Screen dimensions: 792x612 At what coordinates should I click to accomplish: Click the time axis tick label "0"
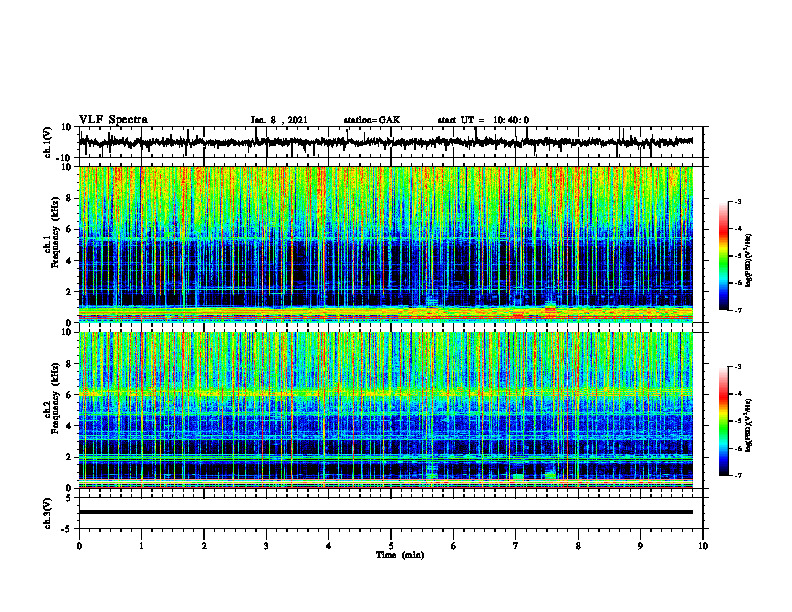click(x=79, y=546)
